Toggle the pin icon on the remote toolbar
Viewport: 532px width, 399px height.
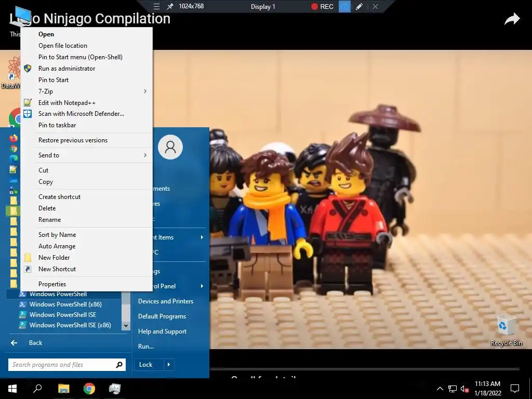170,6
